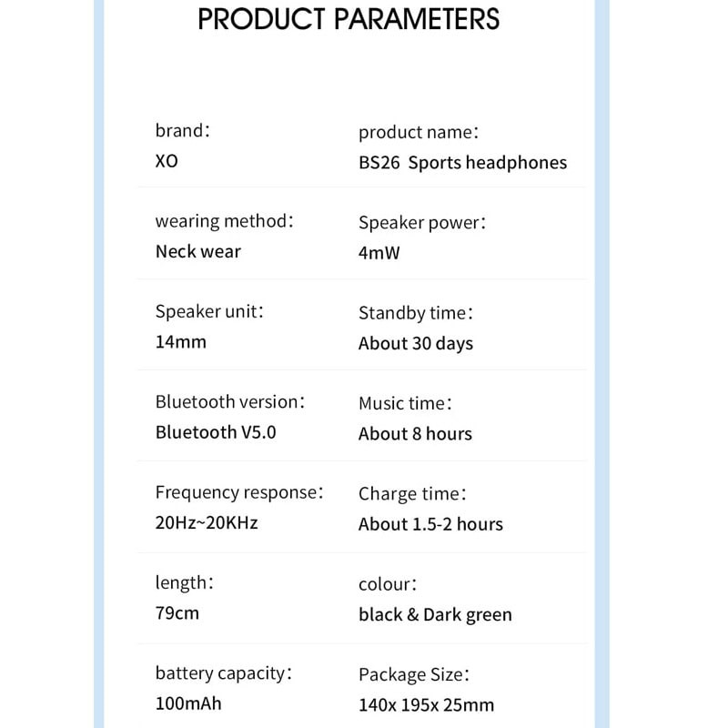Screen dimensions: 728x728
Task: Select the 140x 195x 25mm package size
Action: 426,705
